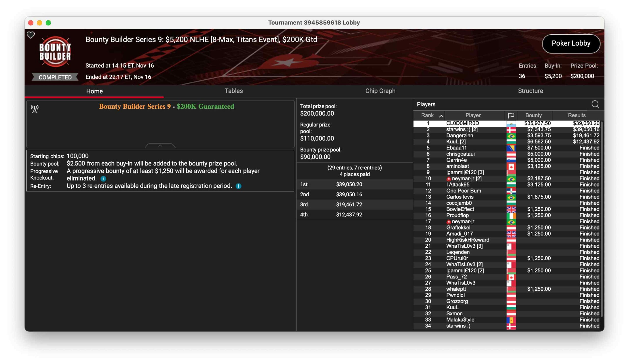Sort players by Bounty column
This screenshot has height=364, width=629.
coord(533,115)
